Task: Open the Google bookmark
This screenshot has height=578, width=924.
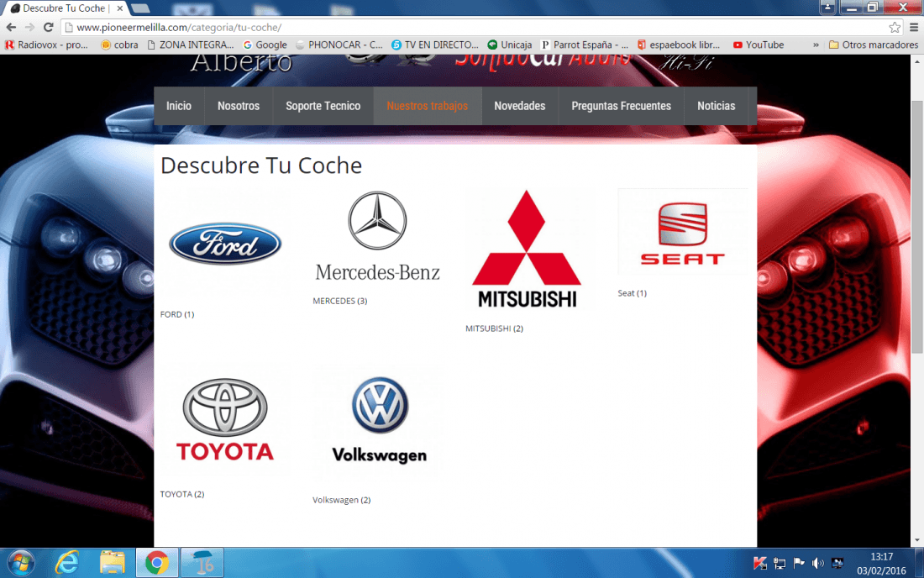Action: [265, 45]
